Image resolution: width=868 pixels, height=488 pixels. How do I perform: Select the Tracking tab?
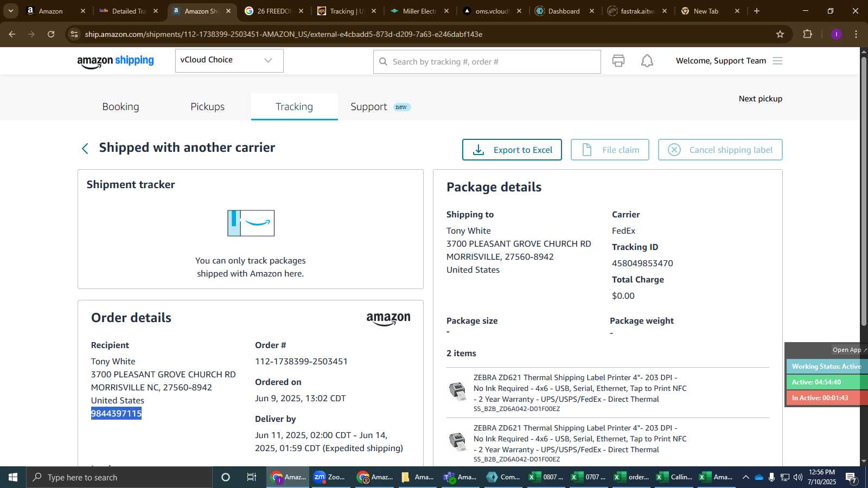pyautogui.click(x=294, y=107)
